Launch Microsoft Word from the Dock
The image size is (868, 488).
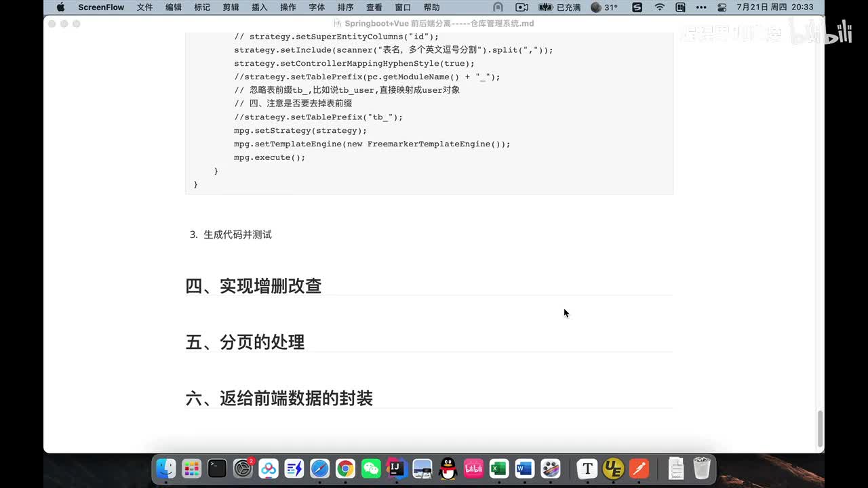(x=525, y=468)
